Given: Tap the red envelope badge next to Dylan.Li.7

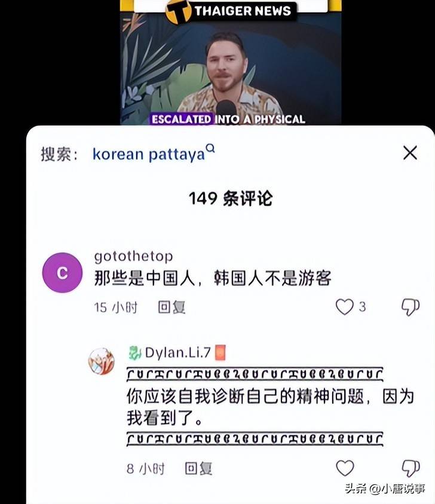Looking at the screenshot, I should [x=220, y=352].
